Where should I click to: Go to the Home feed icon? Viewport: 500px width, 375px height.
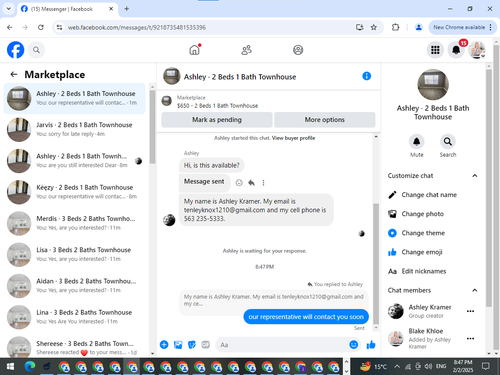click(194, 50)
